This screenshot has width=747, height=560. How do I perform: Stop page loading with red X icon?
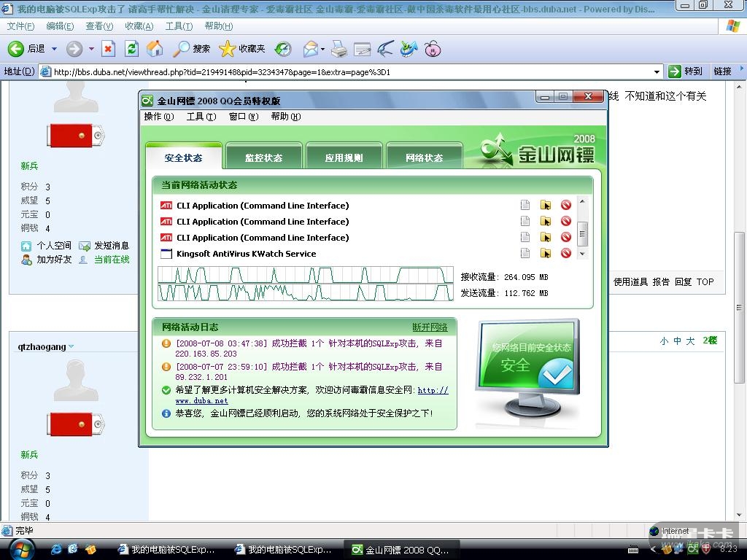tap(109, 49)
